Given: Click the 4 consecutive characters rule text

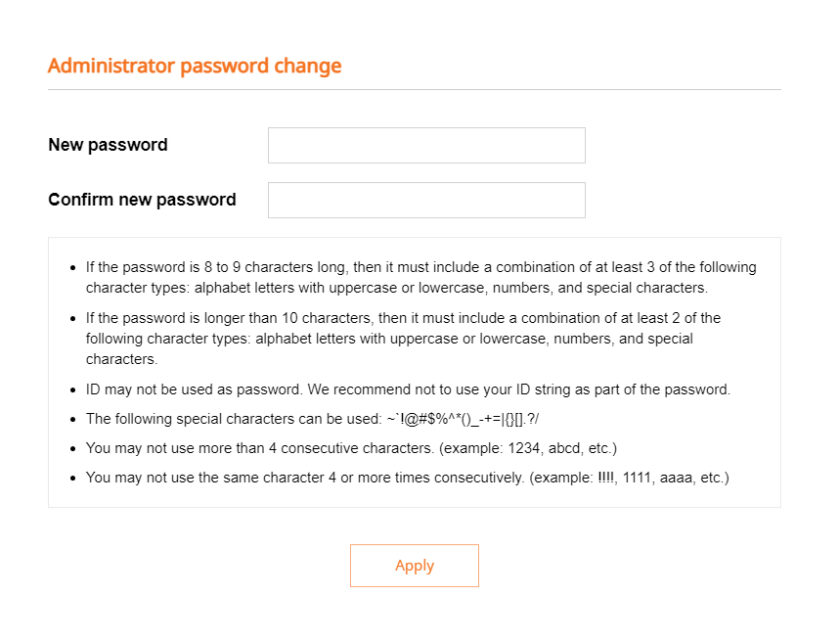Looking at the screenshot, I should 351,448.
